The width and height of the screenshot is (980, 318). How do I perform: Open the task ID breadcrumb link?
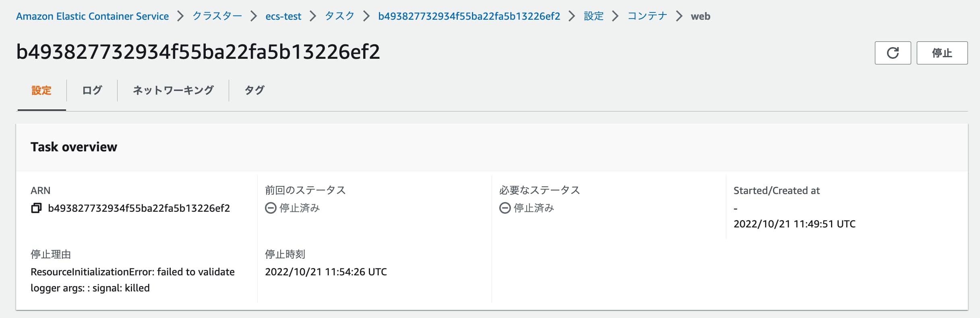pos(469,16)
